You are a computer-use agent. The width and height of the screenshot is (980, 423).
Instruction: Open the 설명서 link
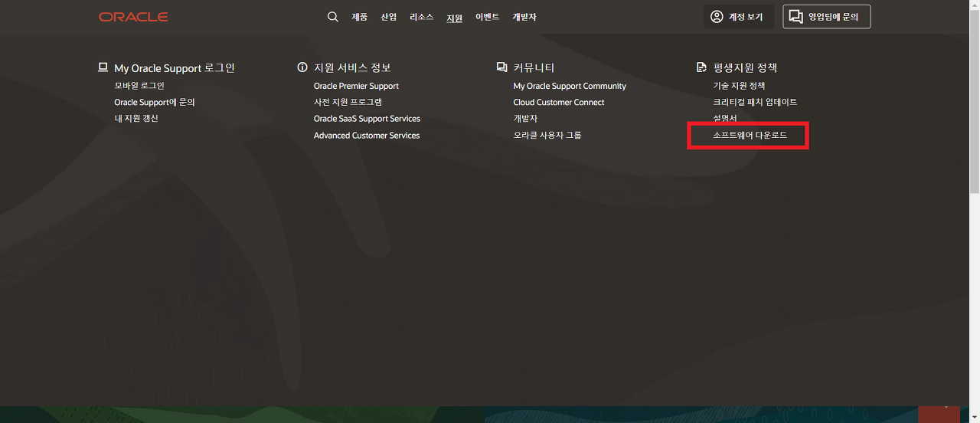coord(725,119)
